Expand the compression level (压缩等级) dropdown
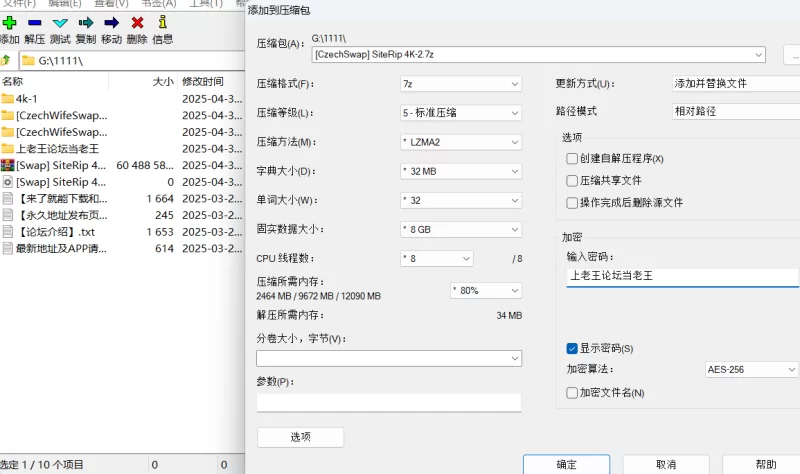Image resolution: width=800 pixels, height=474 pixels. [460, 113]
